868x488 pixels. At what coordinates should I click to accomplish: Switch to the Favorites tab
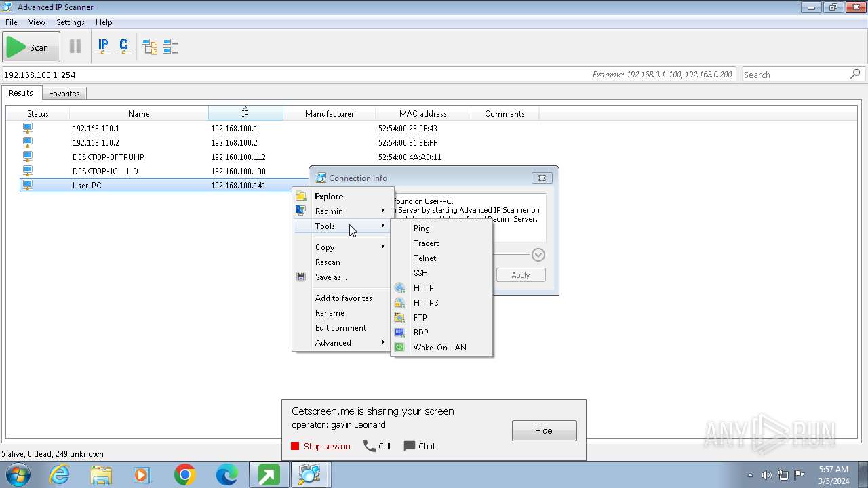[64, 94]
